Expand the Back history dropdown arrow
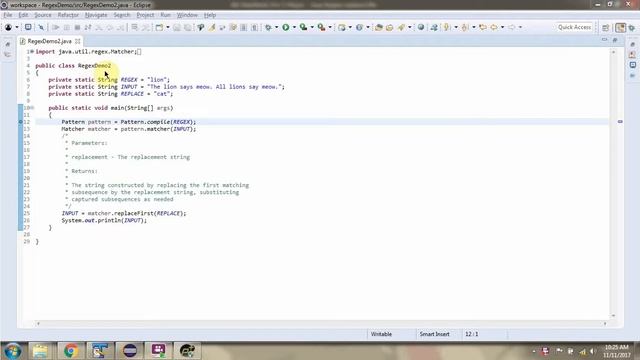 [x=502, y=27]
